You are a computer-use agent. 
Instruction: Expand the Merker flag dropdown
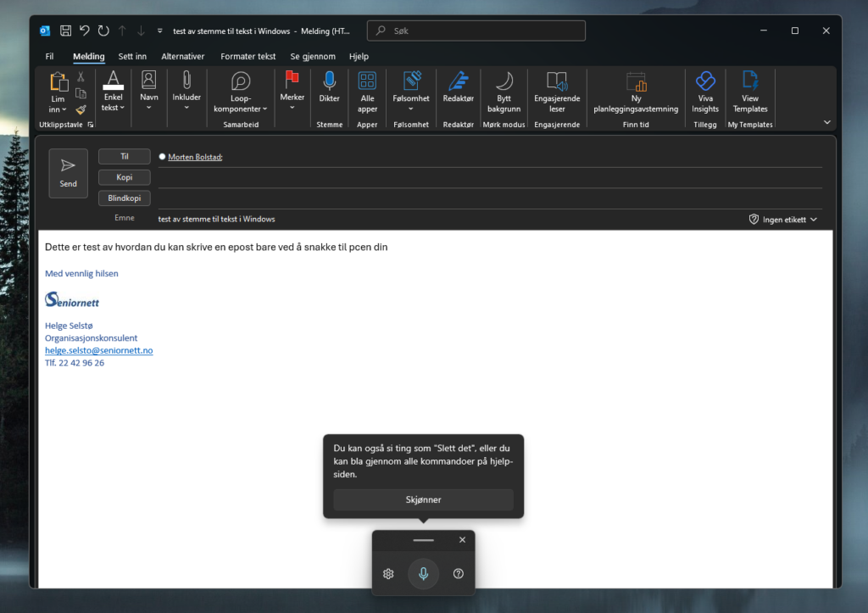point(292,108)
